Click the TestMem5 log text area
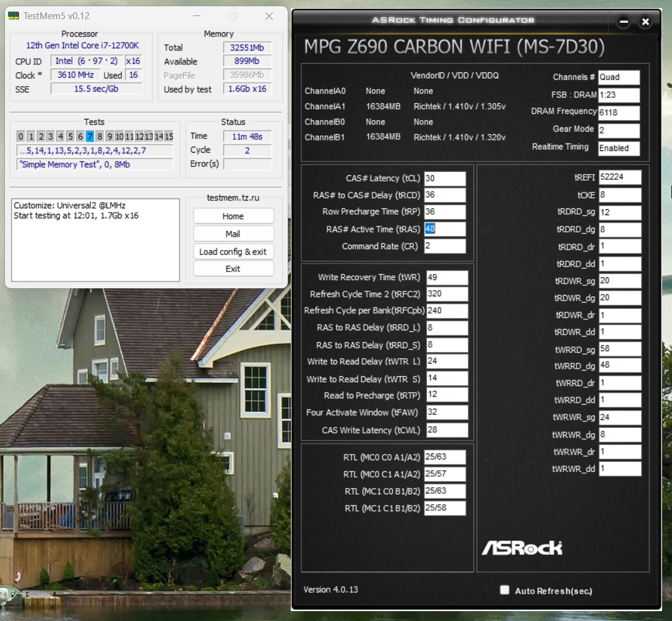 [x=95, y=240]
